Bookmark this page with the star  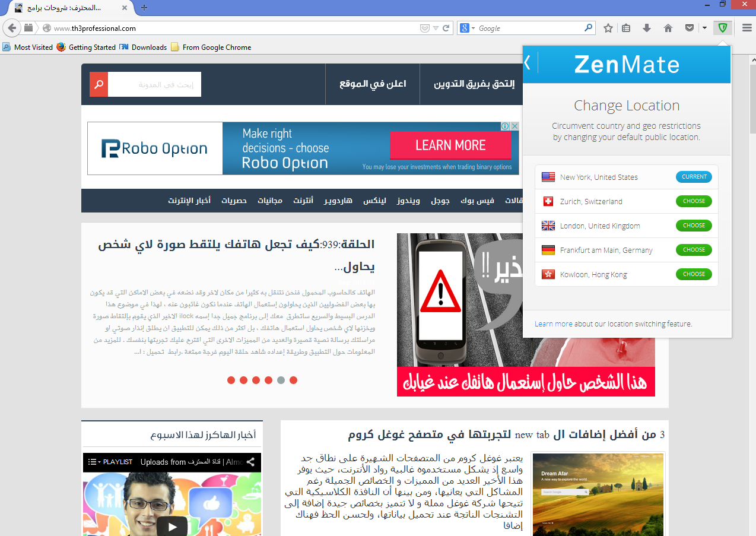pyautogui.click(x=608, y=28)
